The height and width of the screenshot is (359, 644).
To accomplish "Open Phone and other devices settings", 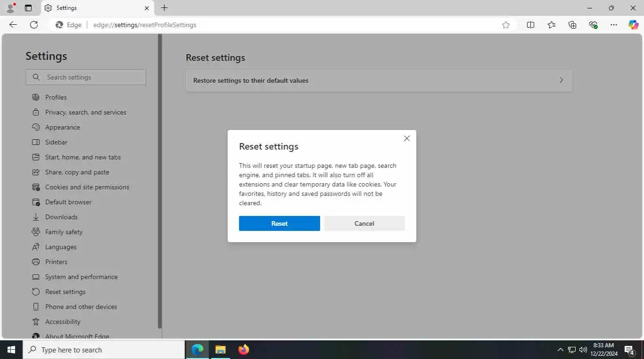I will [x=81, y=307].
